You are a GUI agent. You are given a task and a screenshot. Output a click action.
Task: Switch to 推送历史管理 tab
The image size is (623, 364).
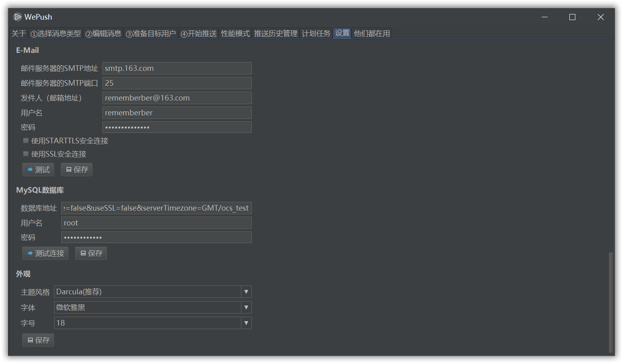coord(276,34)
